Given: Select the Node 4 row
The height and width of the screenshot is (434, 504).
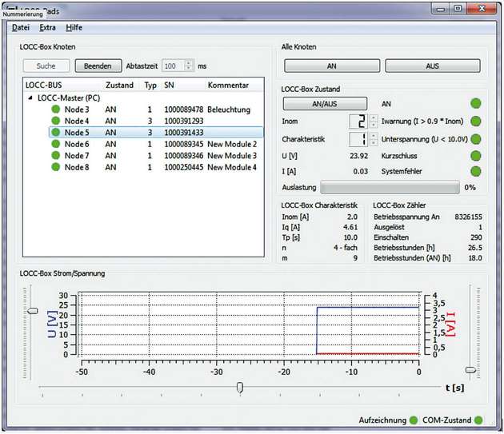Looking at the screenshot, I should coord(156,121).
